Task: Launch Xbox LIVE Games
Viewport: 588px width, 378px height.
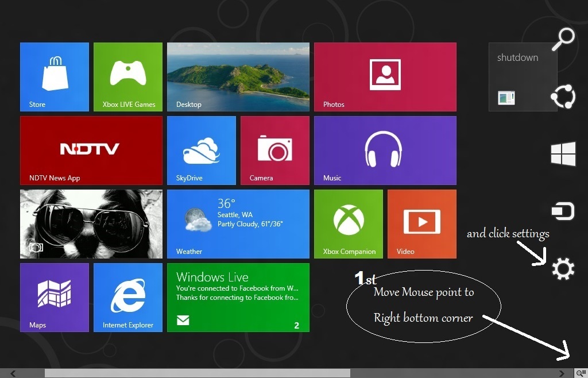Action: point(127,76)
